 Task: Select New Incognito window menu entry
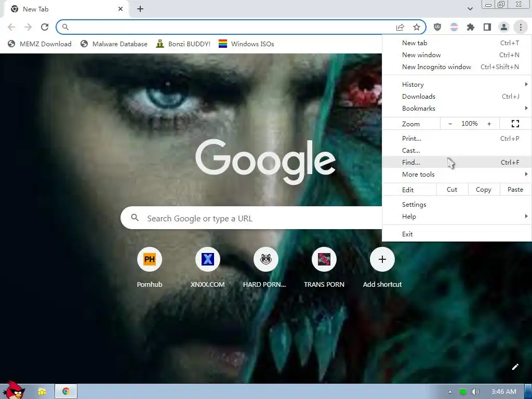tap(457, 67)
